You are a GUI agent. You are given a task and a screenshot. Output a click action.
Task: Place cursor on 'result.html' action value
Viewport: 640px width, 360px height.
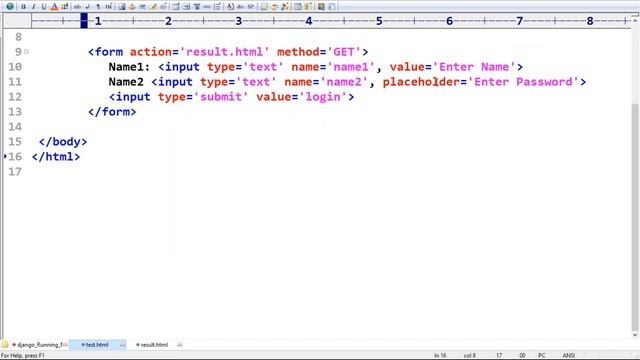[x=224, y=52]
